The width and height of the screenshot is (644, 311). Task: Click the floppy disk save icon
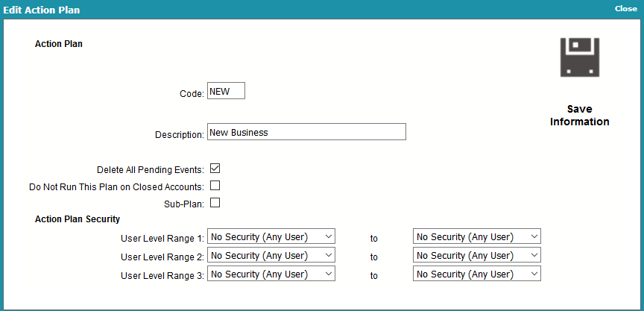point(579,57)
